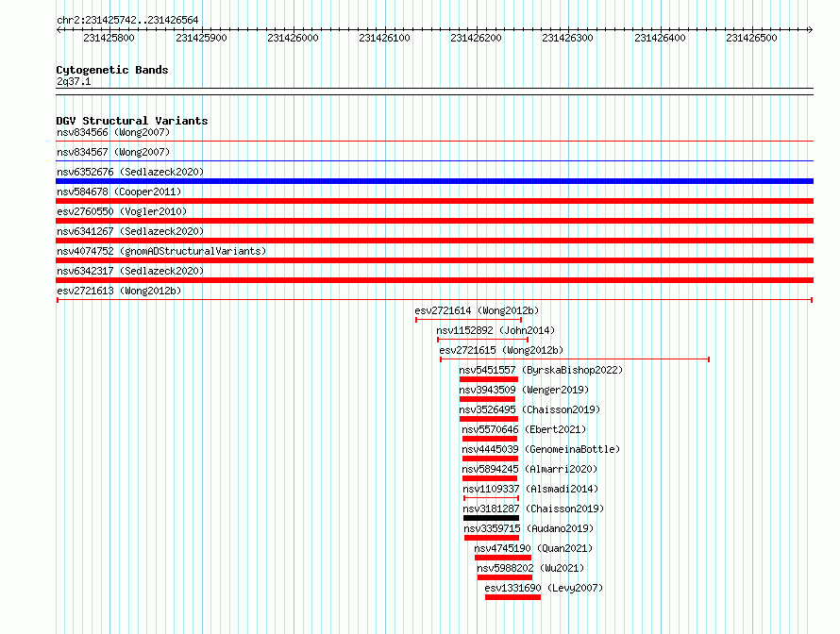Click the nsv3359715 (Audano2019) label

click(x=529, y=528)
